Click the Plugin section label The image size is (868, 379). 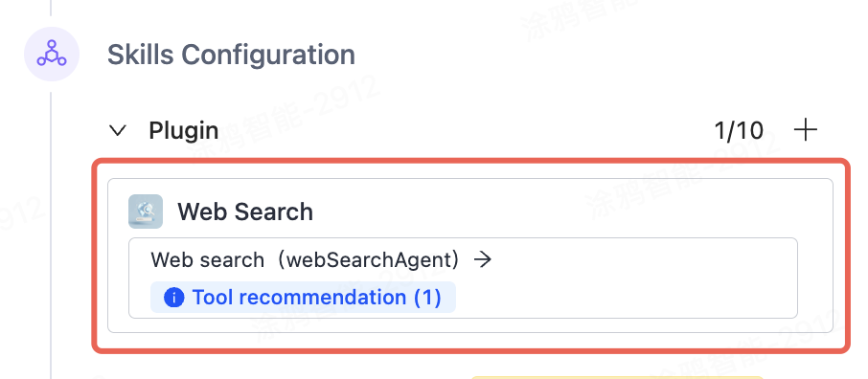coord(183,130)
